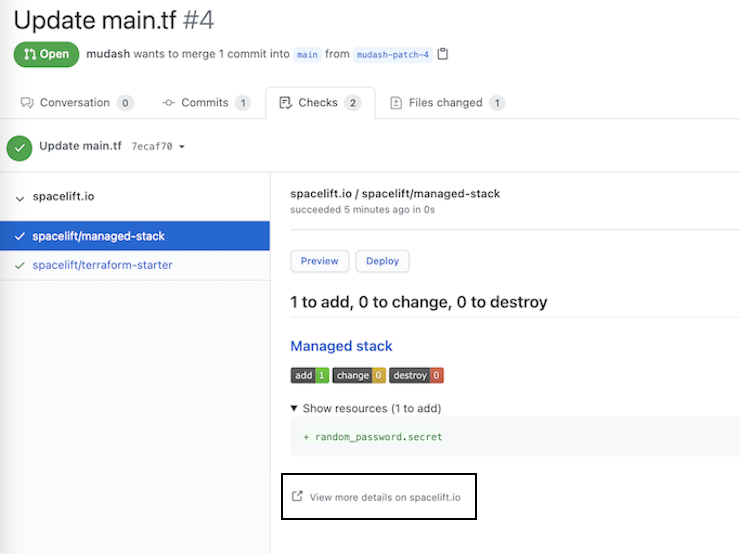Viewport: 740px width, 554px height.
Task: Click the Open pull request status badge
Action: tap(46, 54)
